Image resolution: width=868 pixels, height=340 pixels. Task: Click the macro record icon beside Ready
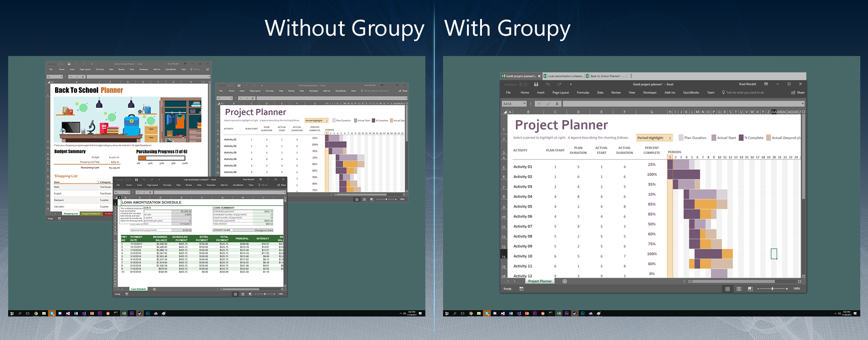click(x=521, y=289)
